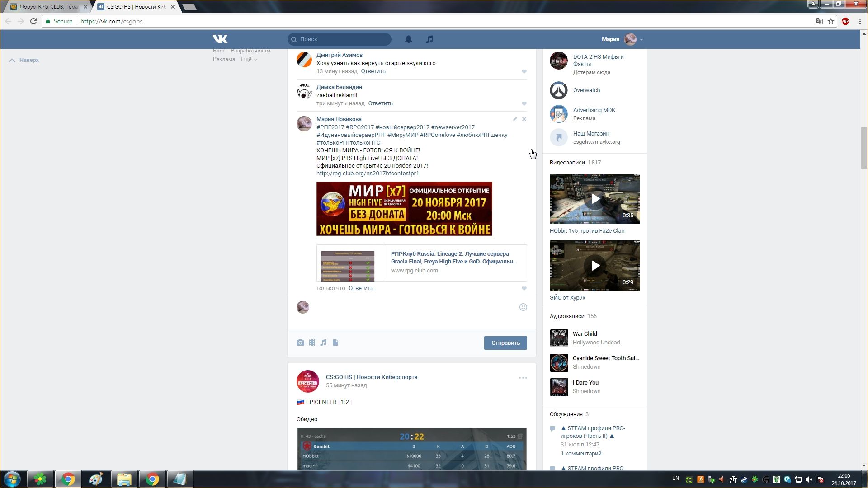Expand the Мария profile menu arrow
The height and width of the screenshot is (488, 868).
[642, 39]
